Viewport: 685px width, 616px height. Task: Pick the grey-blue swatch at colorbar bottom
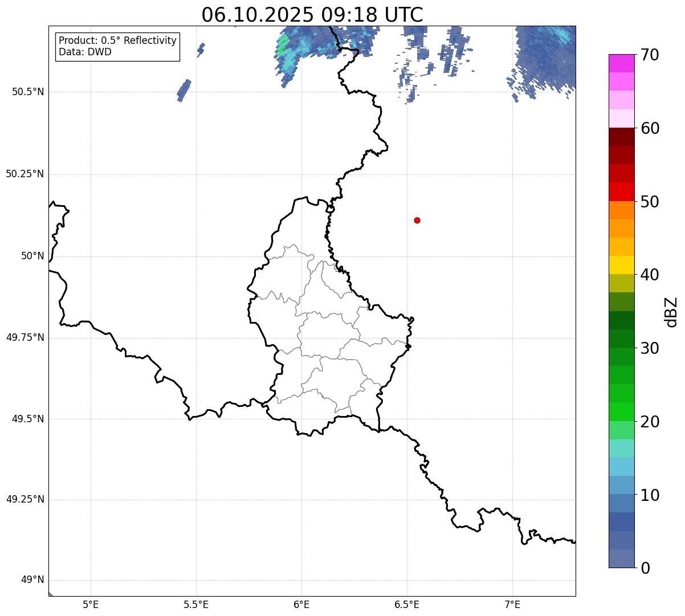click(x=621, y=558)
